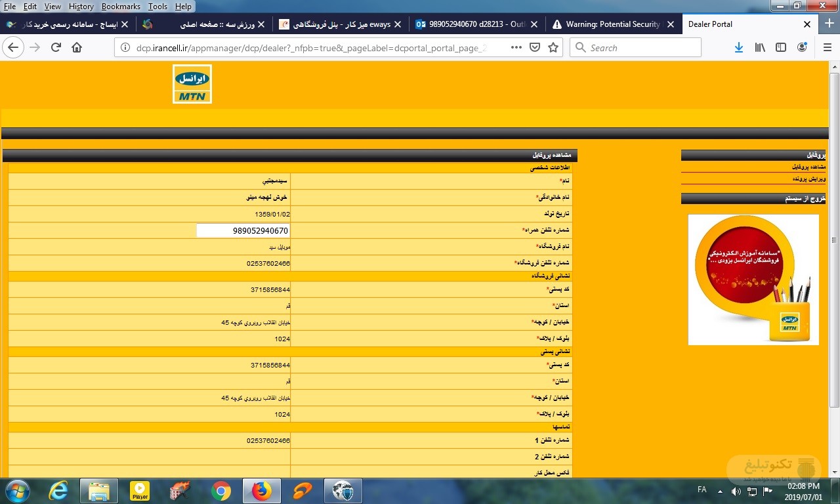Toggle the sidebar view icon
The width and height of the screenshot is (840, 504).
(x=781, y=47)
